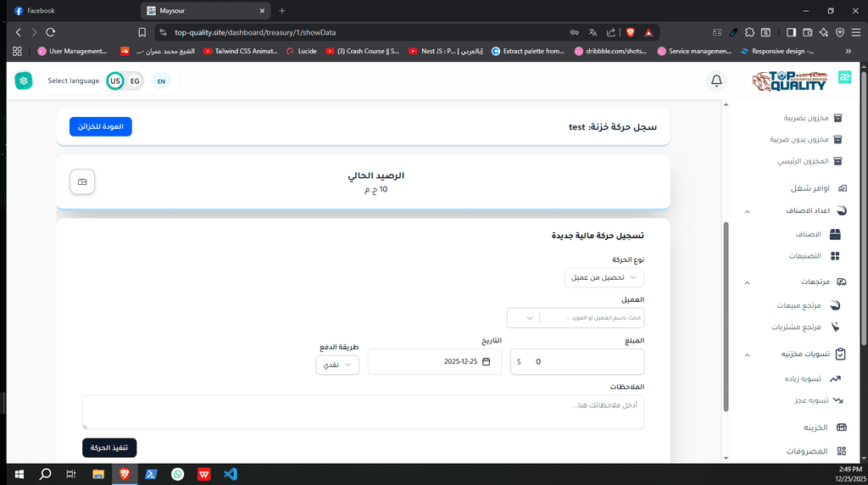Open Windows Start menu
Image resolution: width=868 pixels, height=485 pixels.
(19, 475)
